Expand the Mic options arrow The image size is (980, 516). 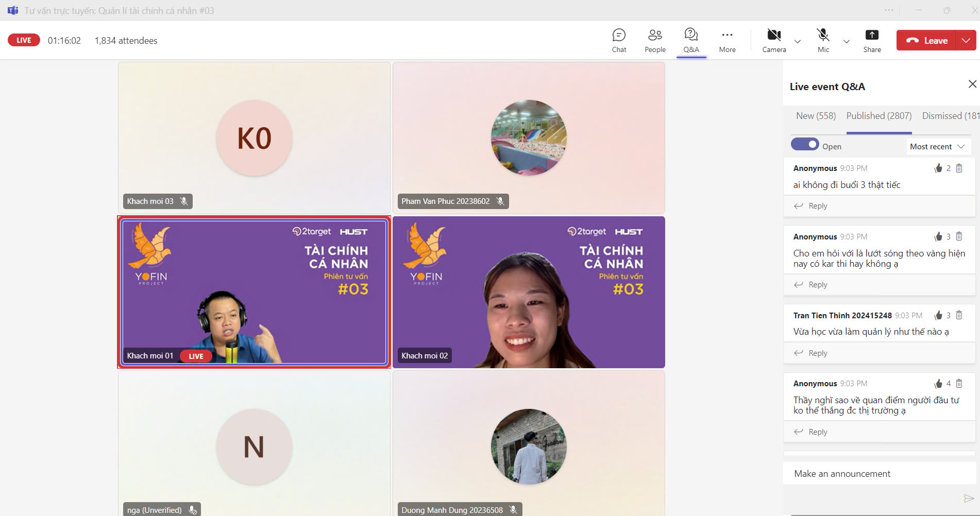(x=846, y=42)
